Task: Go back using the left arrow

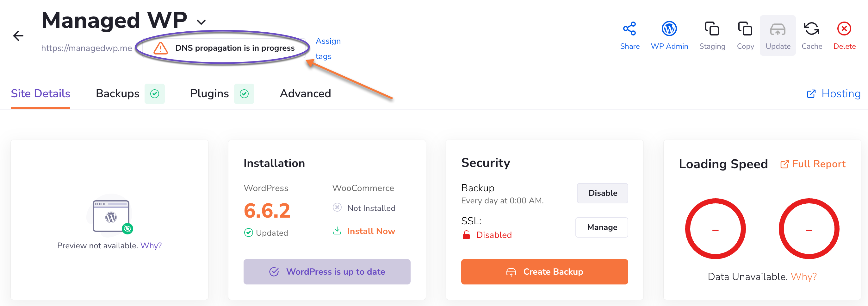Action: click(x=18, y=36)
